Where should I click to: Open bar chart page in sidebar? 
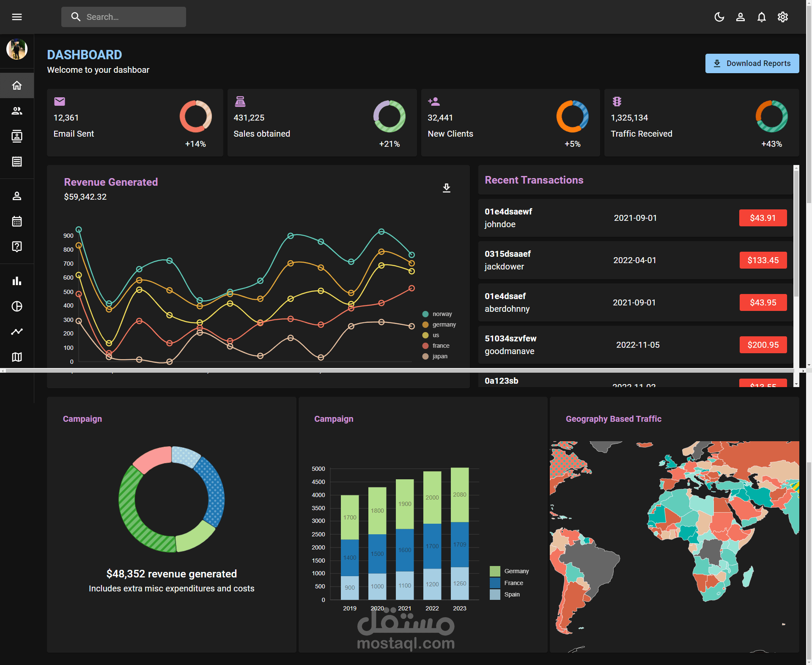pos(17,281)
